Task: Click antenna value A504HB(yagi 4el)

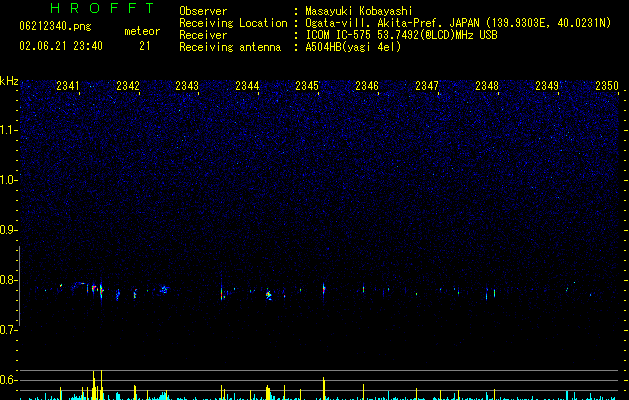Action: [x=353, y=47]
